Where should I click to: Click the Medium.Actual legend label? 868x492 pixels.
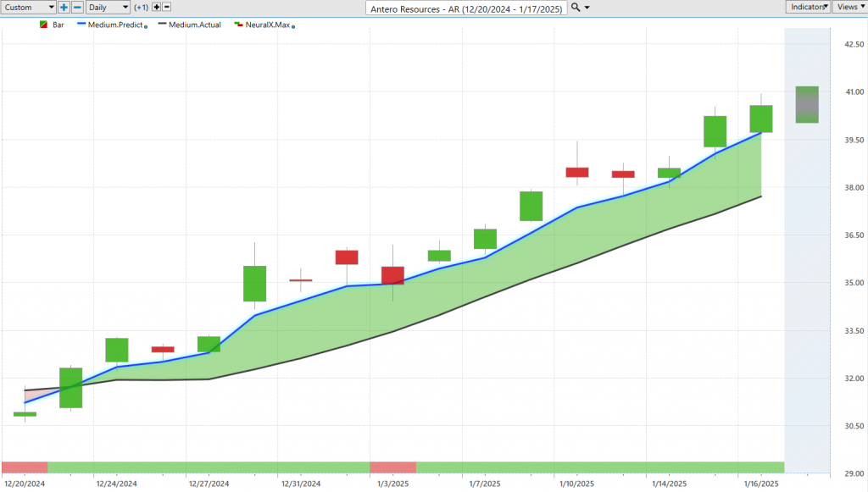click(x=195, y=25)
